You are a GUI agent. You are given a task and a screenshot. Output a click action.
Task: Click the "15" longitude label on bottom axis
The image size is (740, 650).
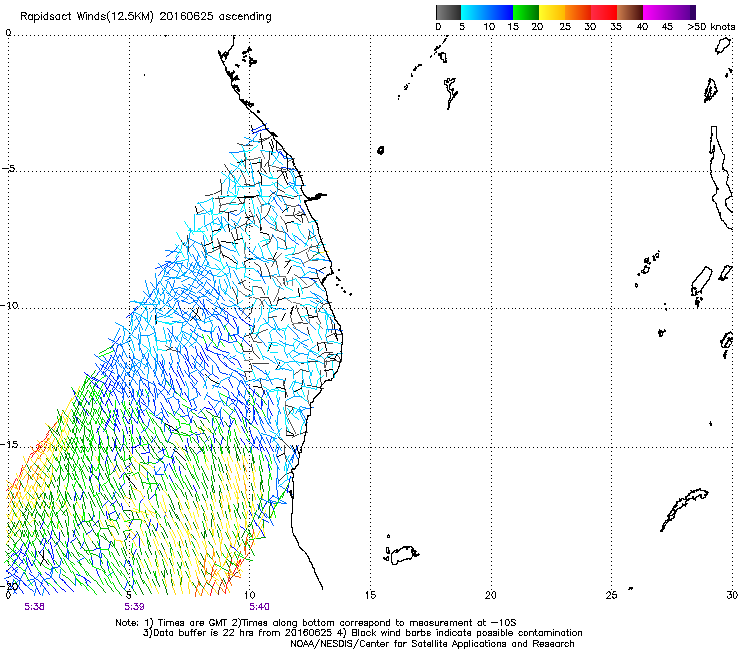coord(370,595)
